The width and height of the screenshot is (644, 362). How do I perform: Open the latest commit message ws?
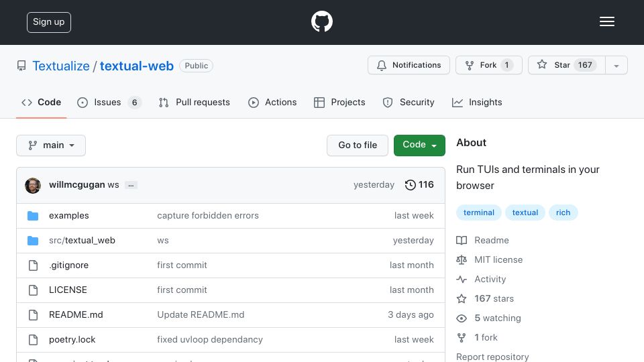point(113,185)
